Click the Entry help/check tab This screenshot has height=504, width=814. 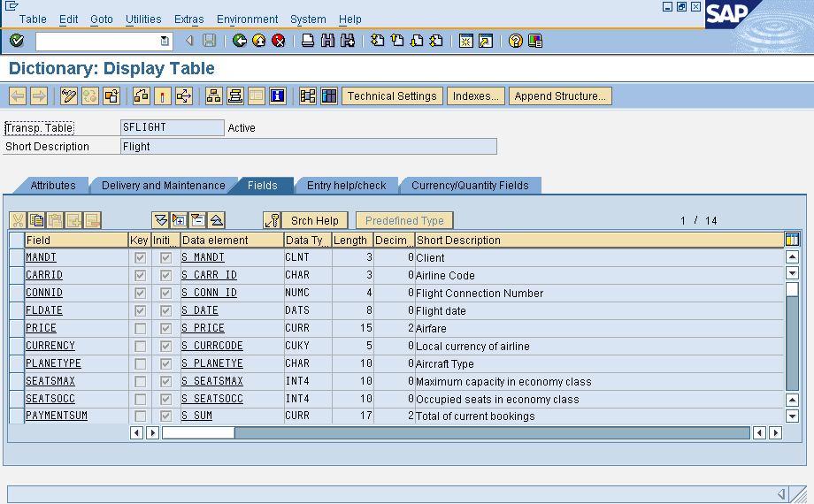coord(346,186)
